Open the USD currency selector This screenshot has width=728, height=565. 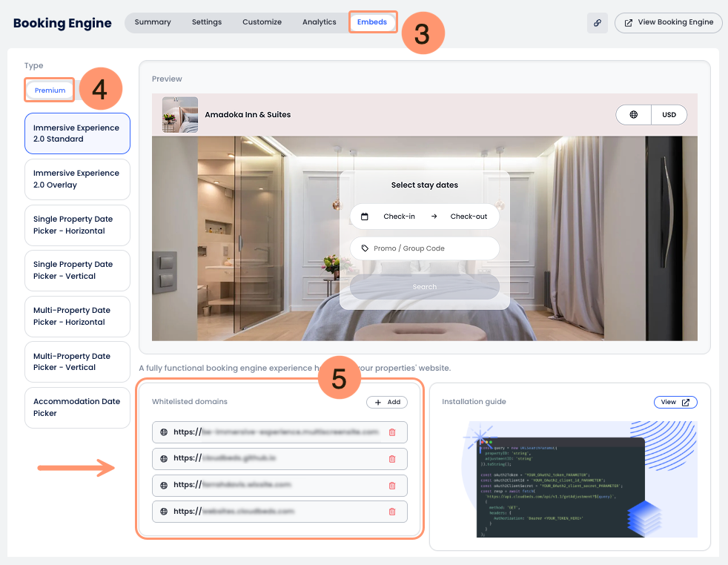pyautogui.click(x=669, y=115)
